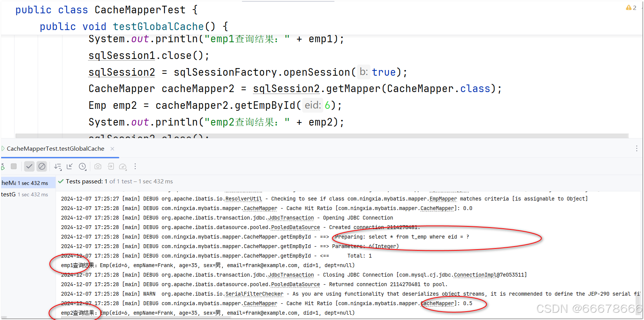
Task: Open the sort tests dropdown
Action: pyautogui.click(x=58, y=166)
